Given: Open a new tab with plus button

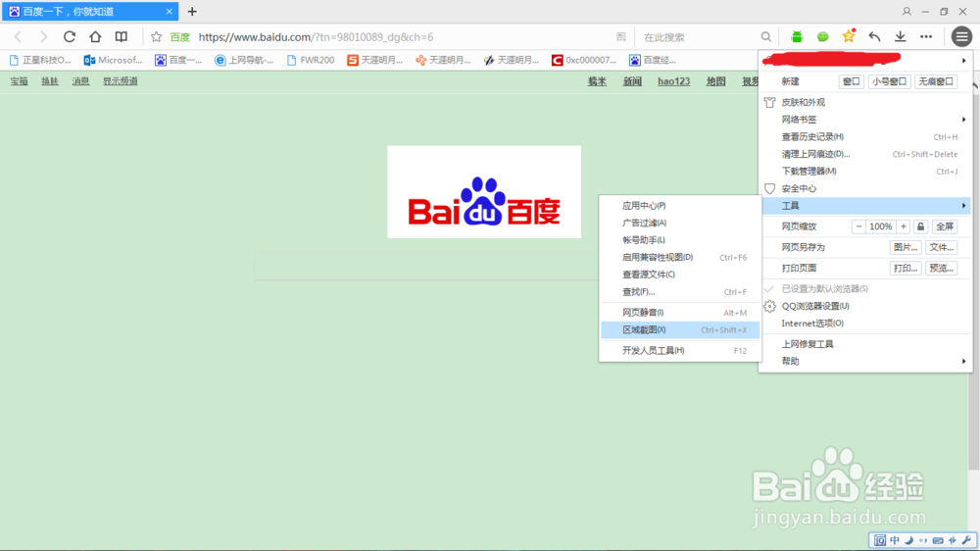Looking at the screenshot, I should coord(192,11).
